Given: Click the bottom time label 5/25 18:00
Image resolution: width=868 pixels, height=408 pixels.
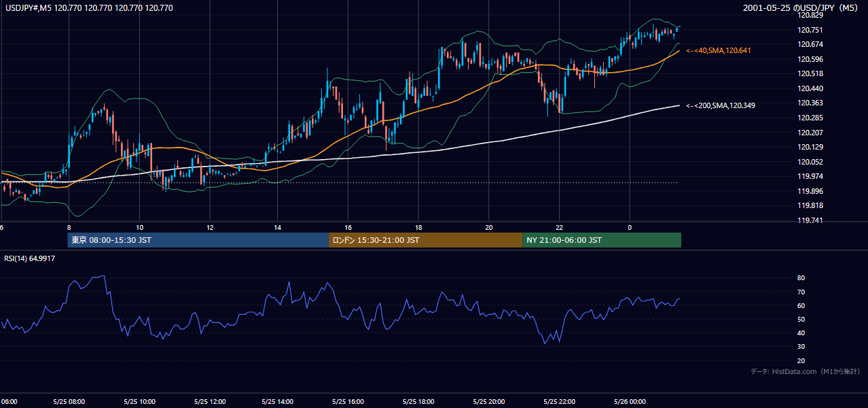Looking at the screenshot, I should (x=418, y=401).
